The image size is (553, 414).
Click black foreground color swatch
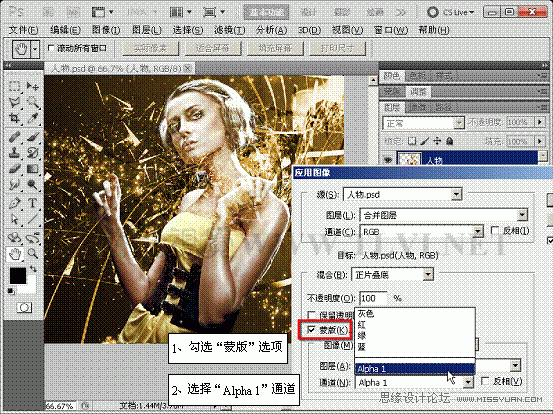coord(18,275)
